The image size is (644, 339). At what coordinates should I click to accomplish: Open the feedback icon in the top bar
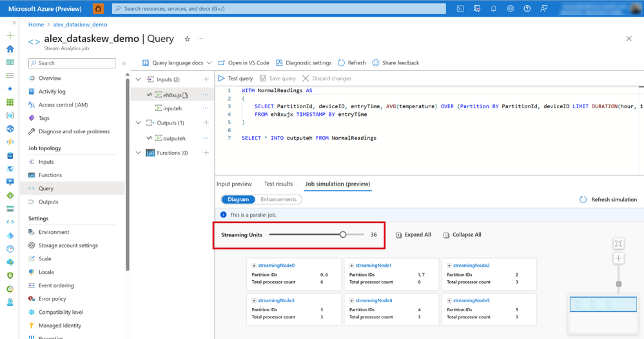[x=544, y=8]
